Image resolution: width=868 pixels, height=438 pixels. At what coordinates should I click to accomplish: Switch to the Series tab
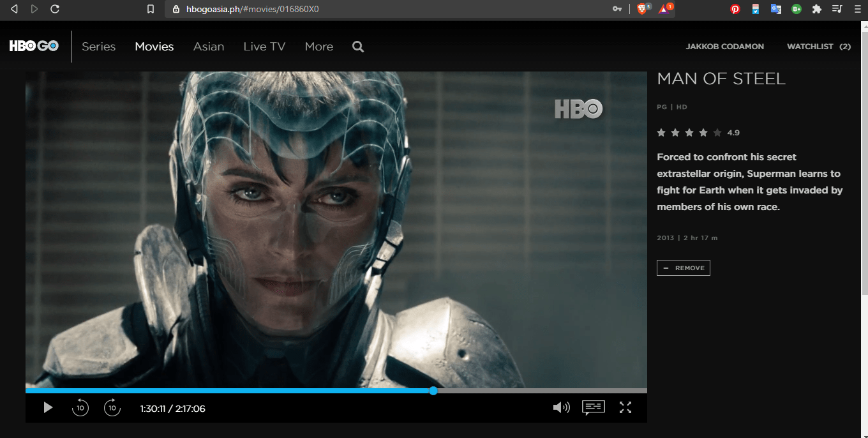[98, 46]
